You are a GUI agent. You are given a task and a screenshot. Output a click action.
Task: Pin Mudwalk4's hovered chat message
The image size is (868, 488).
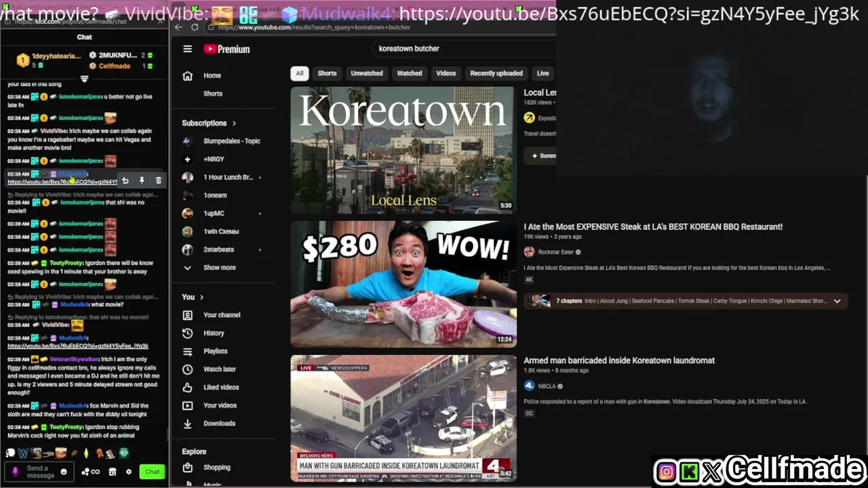(x=142, y=180)
